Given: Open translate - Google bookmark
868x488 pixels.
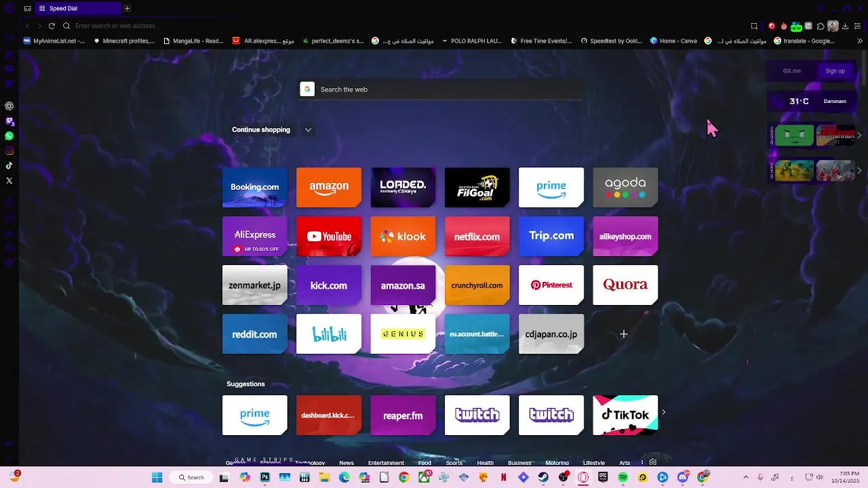Looking at the screenshot, I should coord(804,41).
